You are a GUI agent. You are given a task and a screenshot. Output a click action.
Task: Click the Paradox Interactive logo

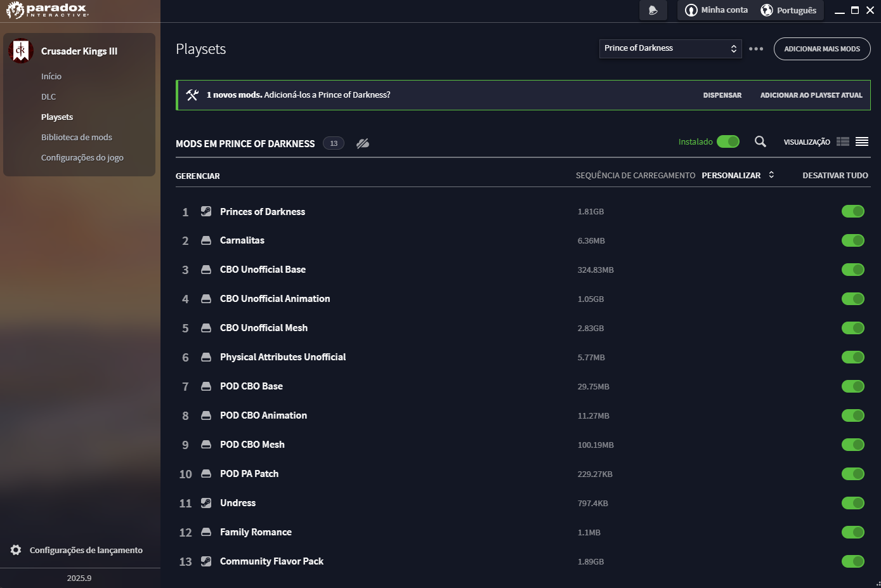pyautogui.click(x=47, y=10)
